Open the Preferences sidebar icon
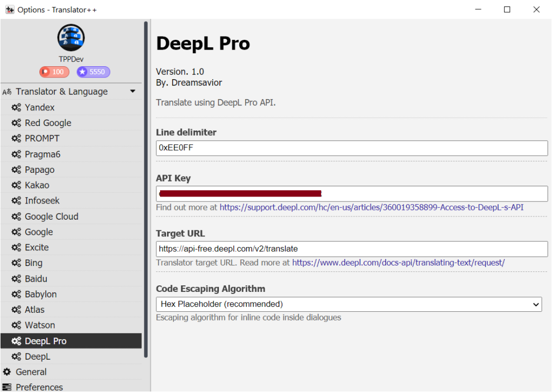The height and width of the screenshot is (392, 552). [8, 387]
